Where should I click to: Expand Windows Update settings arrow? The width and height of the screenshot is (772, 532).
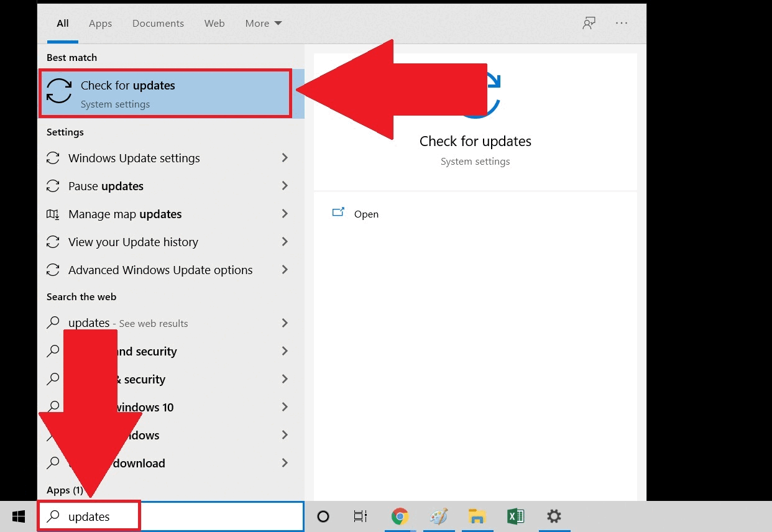(285, 158)
